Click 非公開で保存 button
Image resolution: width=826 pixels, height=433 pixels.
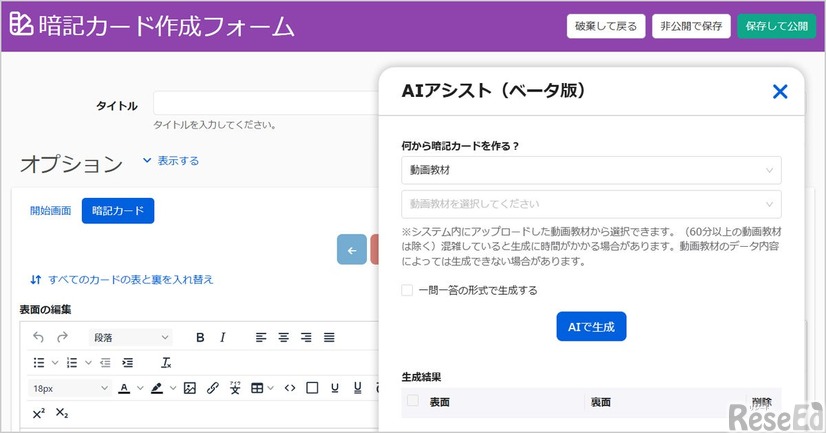click(691, 26)
